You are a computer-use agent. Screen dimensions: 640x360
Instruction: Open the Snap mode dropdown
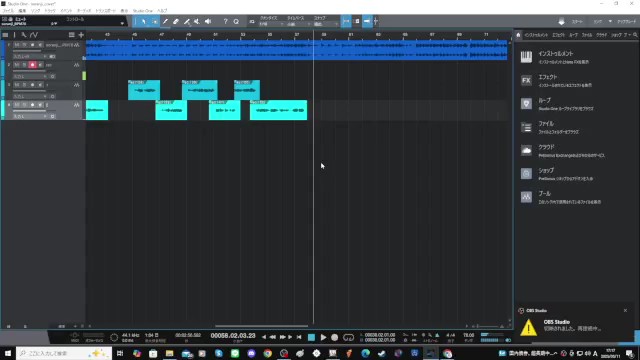325,24
